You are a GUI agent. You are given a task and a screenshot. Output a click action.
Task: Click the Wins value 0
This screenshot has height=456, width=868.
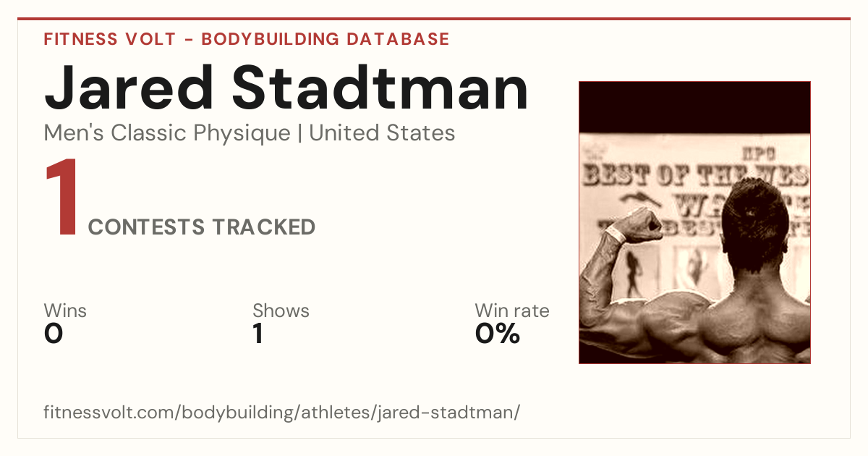click(x=54, y=334)
